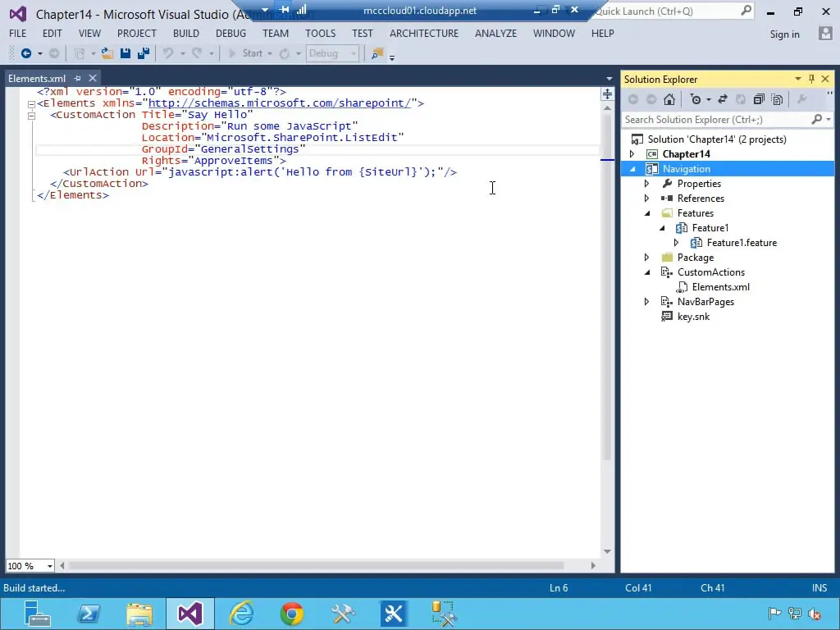Click the Open File folder icon
The height and width of the screenshot is (630, 840).
107,53
